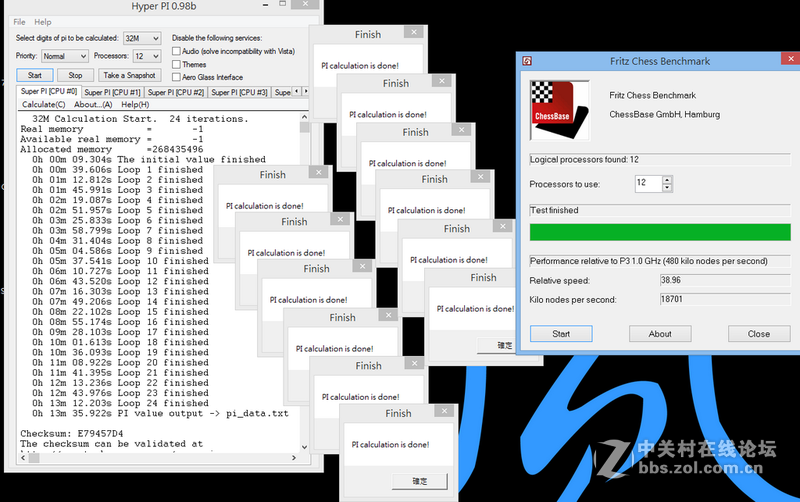800x502 pixels.
Task: Click the log's horizontal scrollbar right arrow
Action: click(294, 458)
